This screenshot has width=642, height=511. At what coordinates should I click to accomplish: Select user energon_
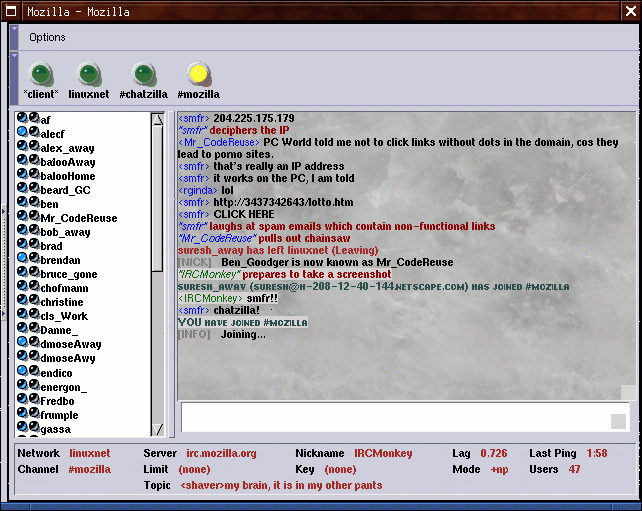[x=63, y=387]
